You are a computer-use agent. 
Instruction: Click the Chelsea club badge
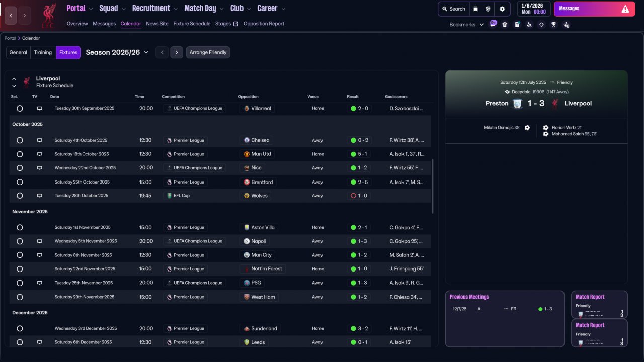pos(247,140)
